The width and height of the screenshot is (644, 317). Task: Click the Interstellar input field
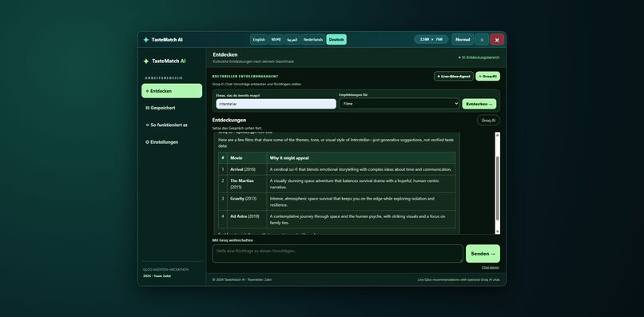276,104
